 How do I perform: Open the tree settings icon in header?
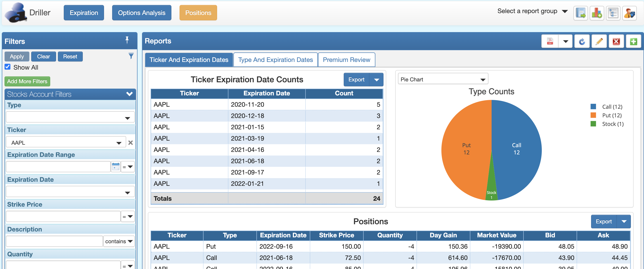tap(613, 13)
